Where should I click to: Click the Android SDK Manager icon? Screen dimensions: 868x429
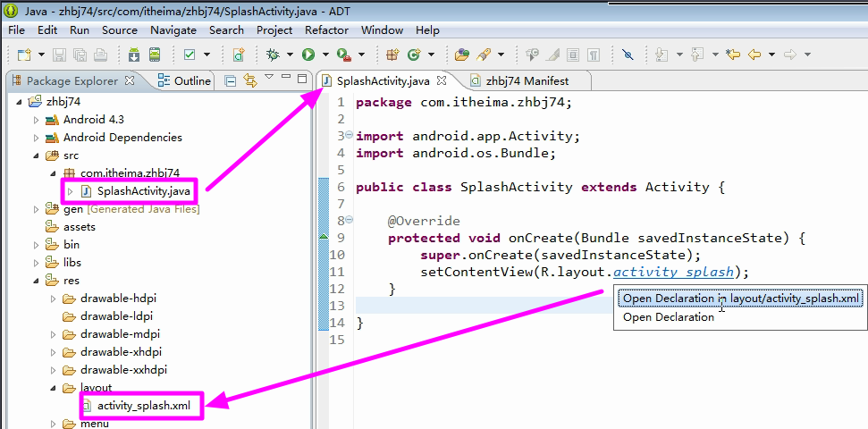coord(133,55)
